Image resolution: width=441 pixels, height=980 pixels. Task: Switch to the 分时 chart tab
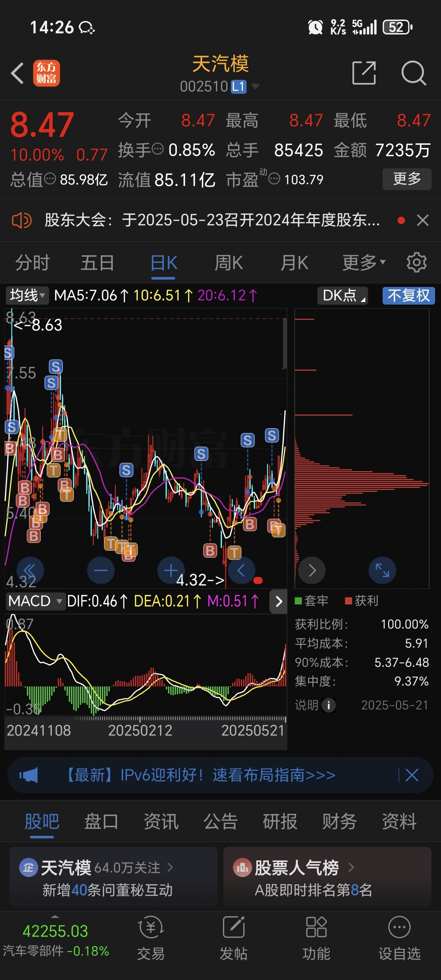(32, 263)
